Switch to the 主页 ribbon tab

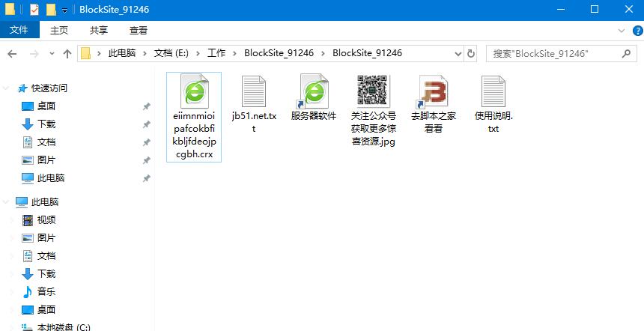tap(59, 31)
